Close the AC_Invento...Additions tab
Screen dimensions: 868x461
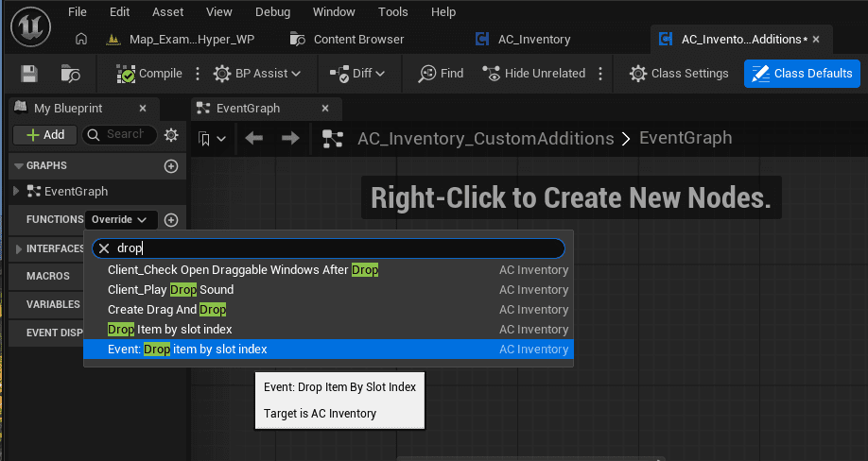pos(816,40)
